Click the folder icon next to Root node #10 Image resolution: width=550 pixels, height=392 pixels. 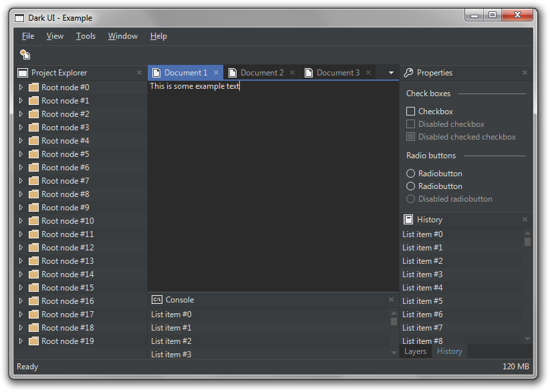click(34, 220)
